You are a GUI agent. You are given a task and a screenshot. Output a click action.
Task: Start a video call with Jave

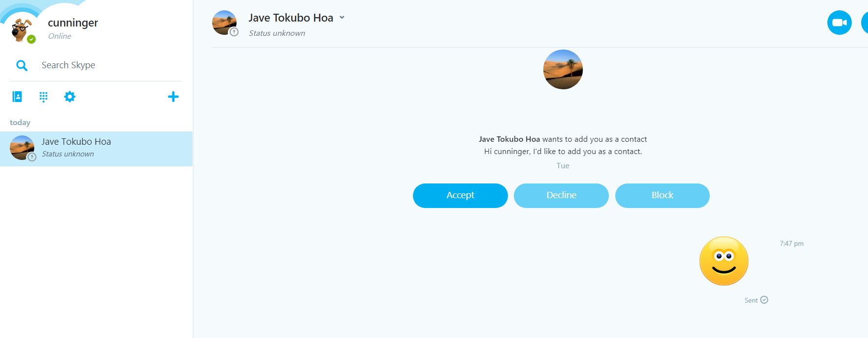pos(839,23)
